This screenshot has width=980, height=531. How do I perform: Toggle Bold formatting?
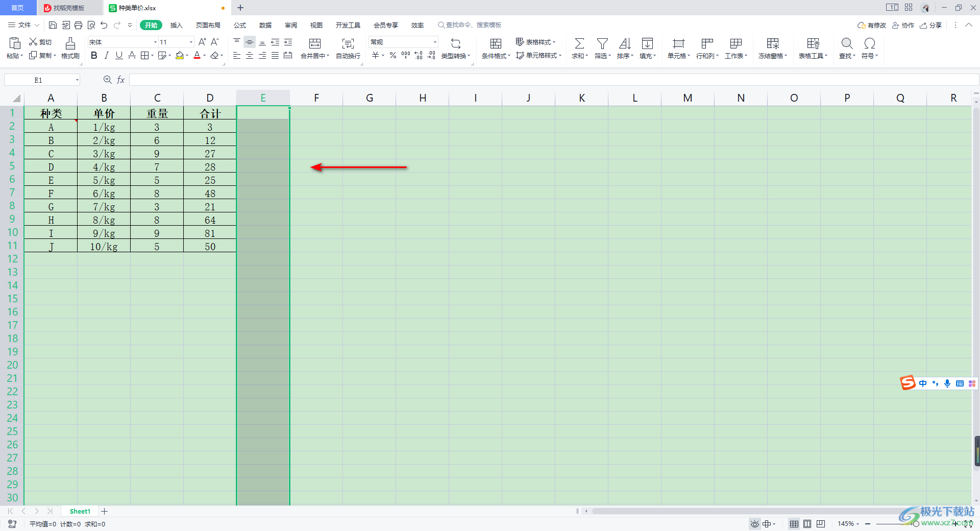point(94,55)
